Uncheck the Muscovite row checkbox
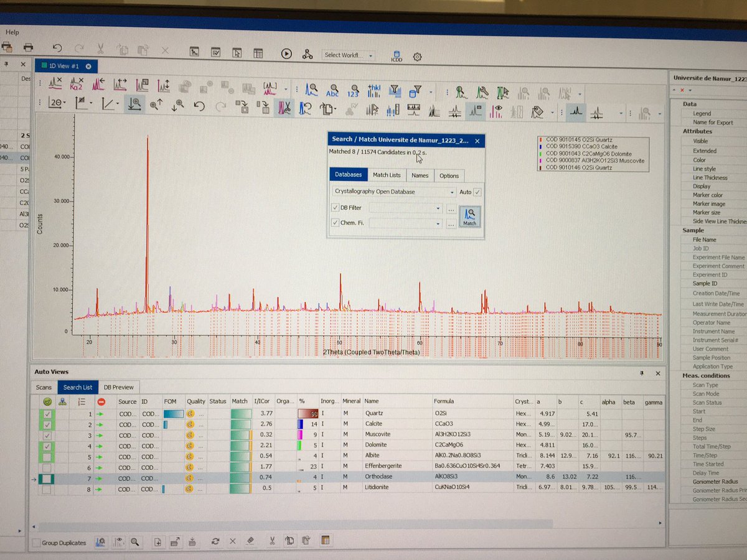 (x=48, y=435)
